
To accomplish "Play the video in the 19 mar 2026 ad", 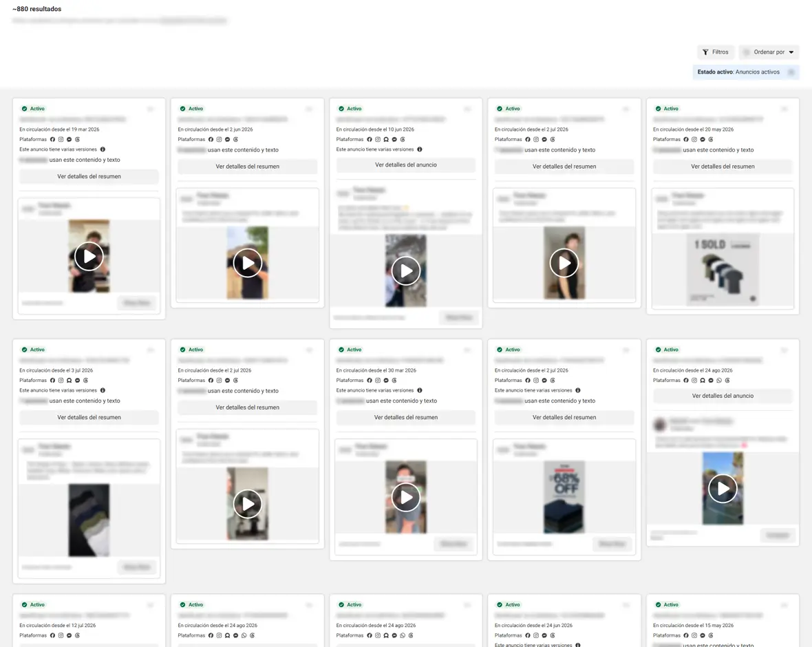I will point(89,257).
